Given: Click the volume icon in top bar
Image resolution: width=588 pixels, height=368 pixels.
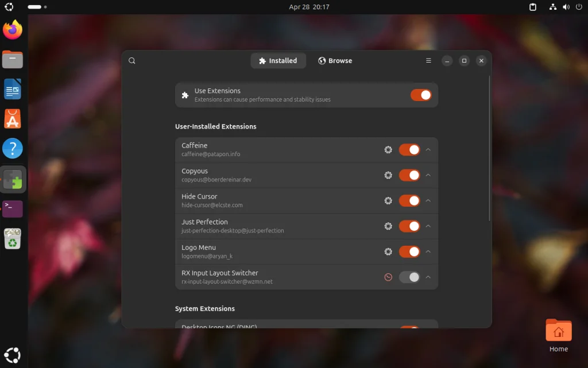Looking at the screenshot, I should 566,7.
